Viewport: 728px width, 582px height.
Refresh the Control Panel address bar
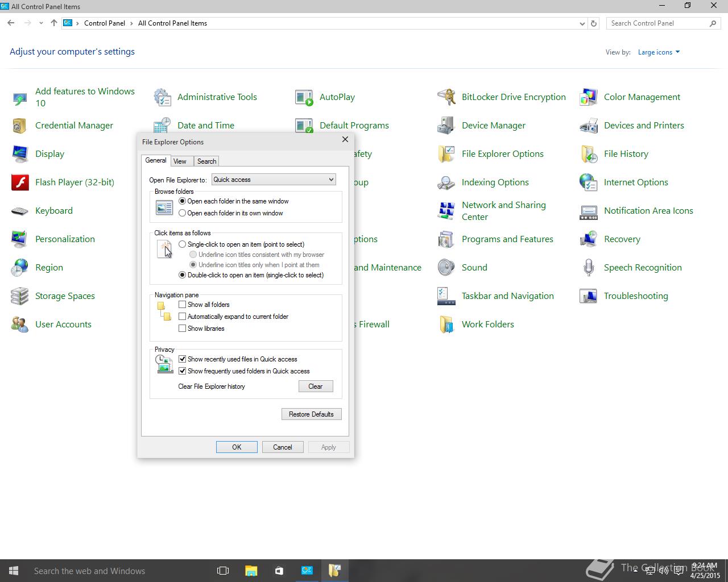coord(594,23)
